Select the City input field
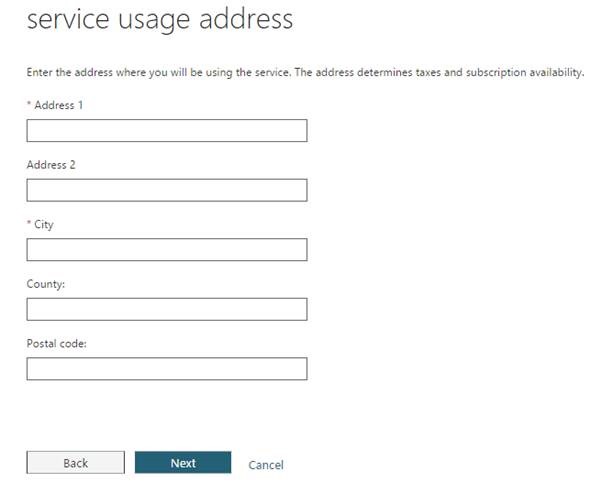Viewport: 602px width, 504px height. pyautogui.click(x=166, y=250)
